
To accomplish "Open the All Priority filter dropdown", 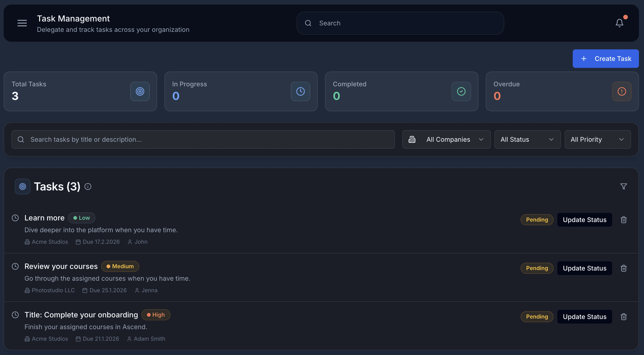I will point(597,139).
